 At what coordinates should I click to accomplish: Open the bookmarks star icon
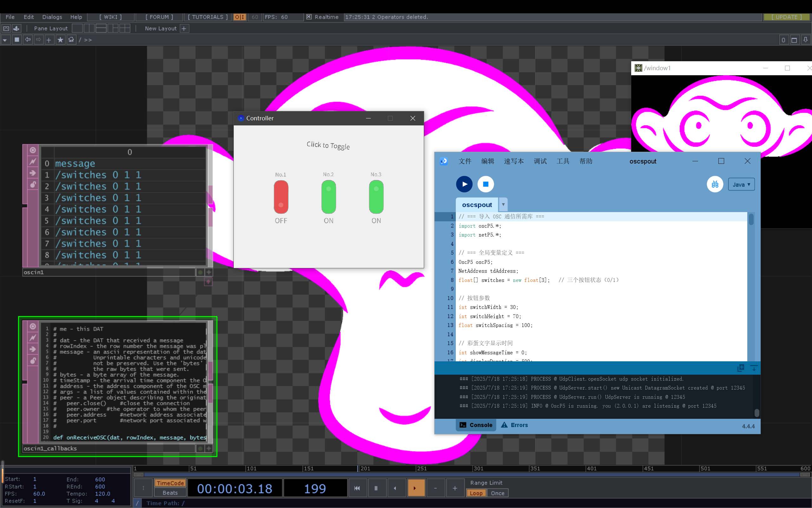pyautogui.click(x=60, y=40)
